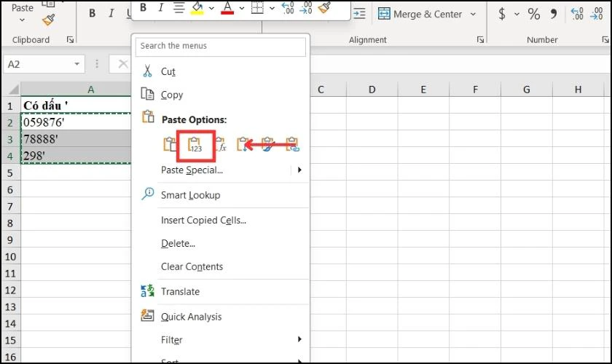Open the Accounting format dropdown arrow

pyautogui.click(x=517, y=14)
